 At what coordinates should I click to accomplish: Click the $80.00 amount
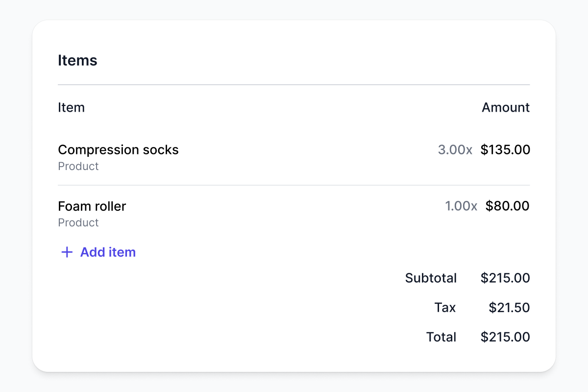pyautogui.click(x=507, y=206)
